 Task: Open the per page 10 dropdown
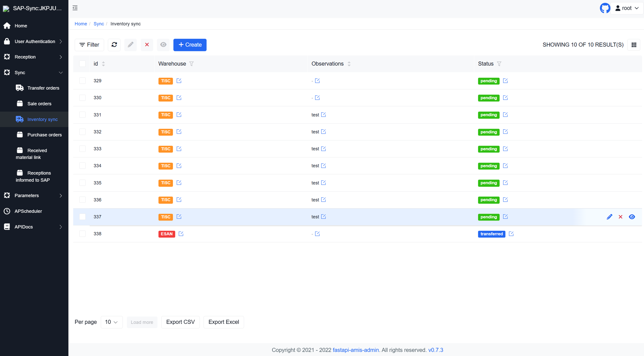112,322
